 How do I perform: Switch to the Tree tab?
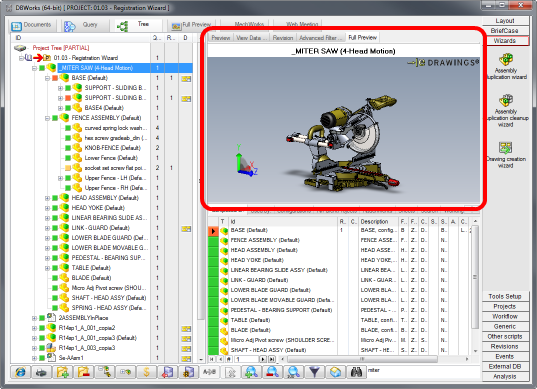coord(136,25)
